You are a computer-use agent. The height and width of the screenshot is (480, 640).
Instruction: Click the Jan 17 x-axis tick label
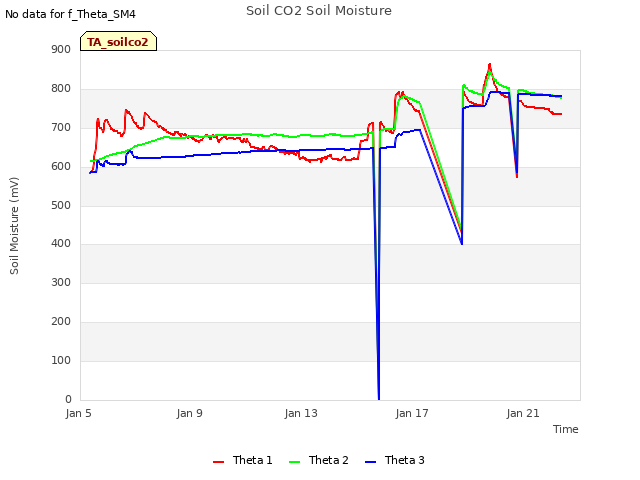[412, 413]
